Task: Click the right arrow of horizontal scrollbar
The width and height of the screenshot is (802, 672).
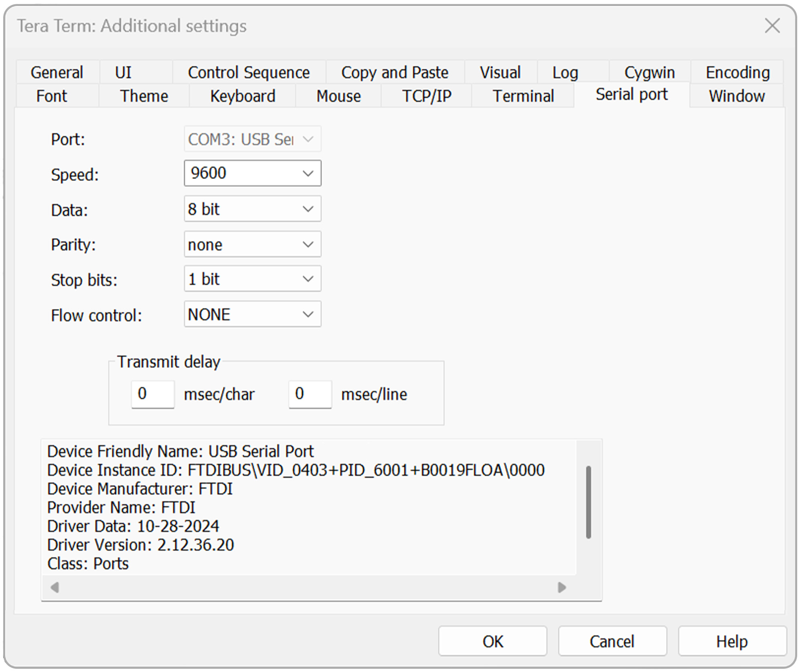Action: (562, 587)
